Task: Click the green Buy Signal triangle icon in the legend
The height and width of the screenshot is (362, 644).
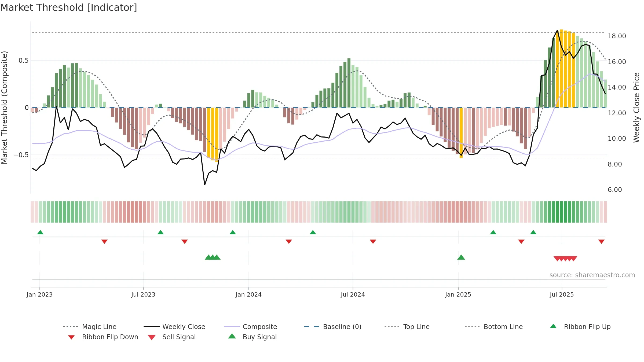Action: tap(232, 336)
